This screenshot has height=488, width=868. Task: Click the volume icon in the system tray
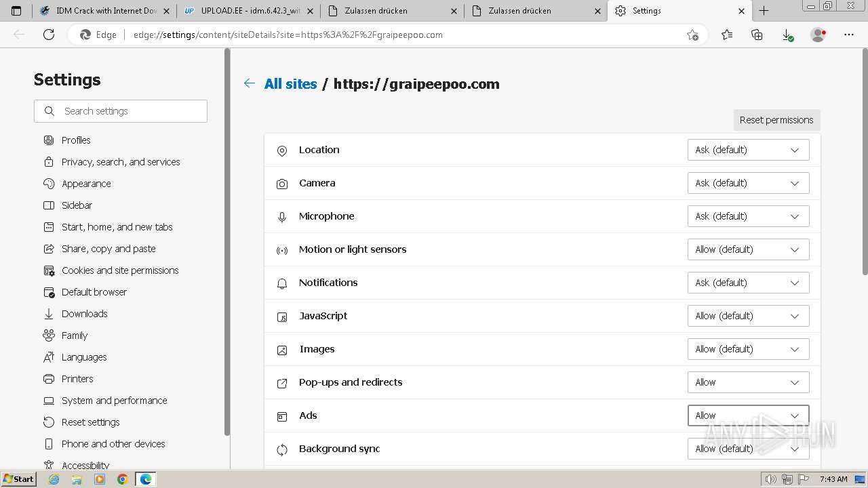(771, 479)
